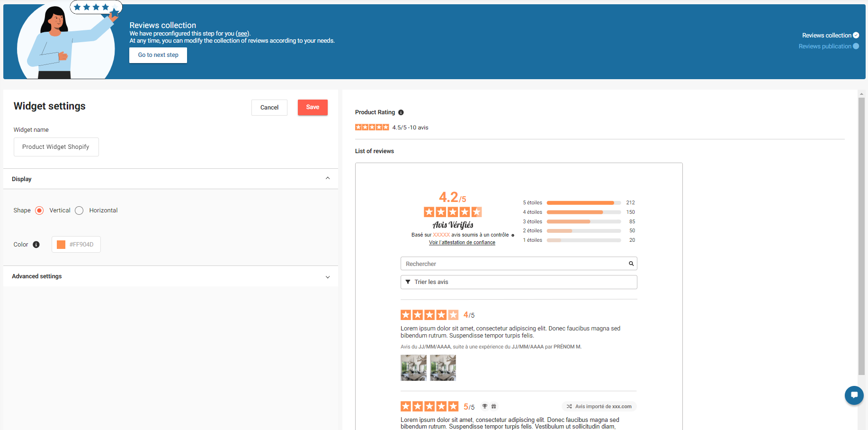Expand the Advanced settings section
This screenshot has width=868, height=430.
[x=328, y=276]
